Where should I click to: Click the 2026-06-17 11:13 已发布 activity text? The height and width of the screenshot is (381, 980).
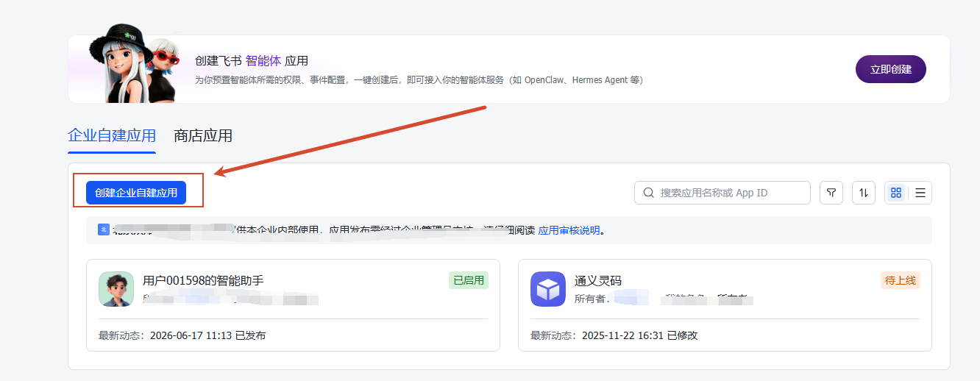tap(208, 335)
